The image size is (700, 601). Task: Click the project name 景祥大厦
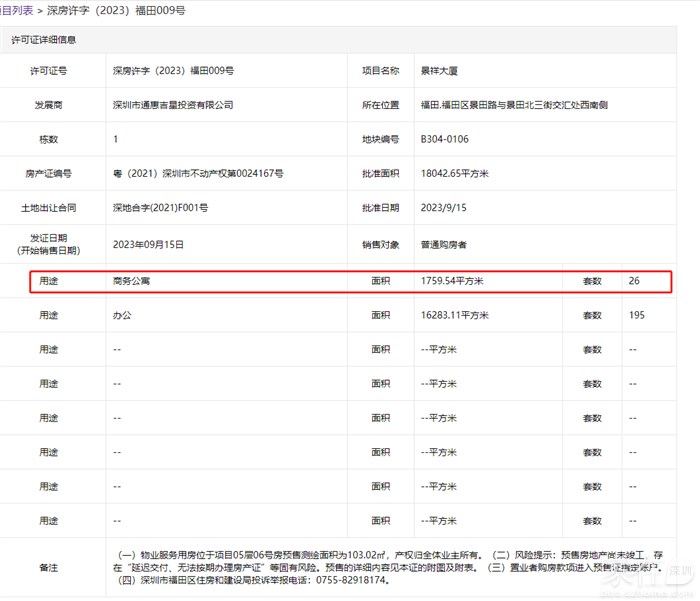click(x=439, y=71)
